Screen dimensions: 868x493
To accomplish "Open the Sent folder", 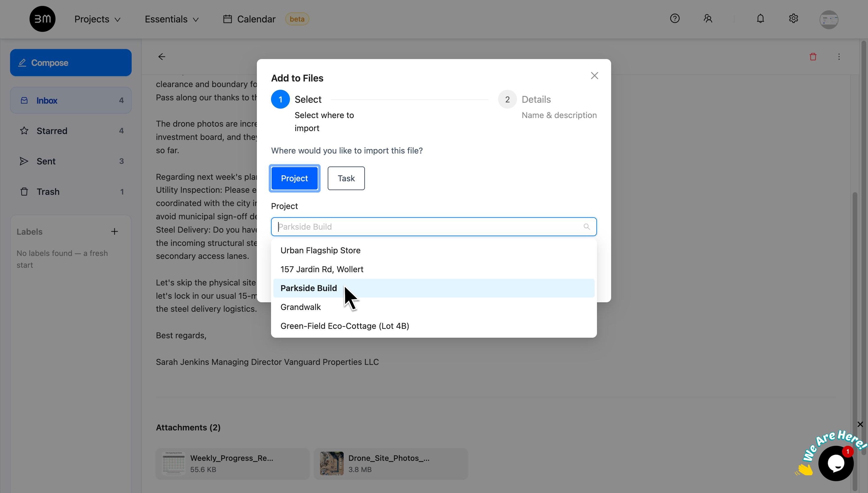I will pyautogui.click(x=71, y=161).
